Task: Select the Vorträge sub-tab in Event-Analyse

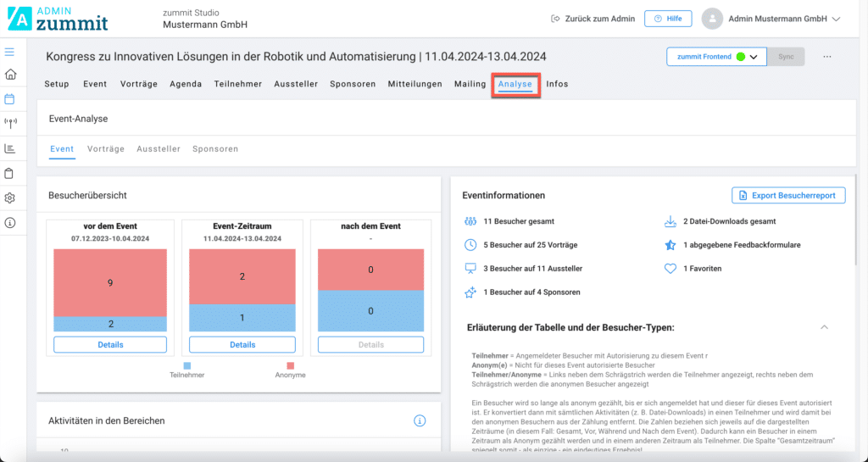Action: [106, 148]
